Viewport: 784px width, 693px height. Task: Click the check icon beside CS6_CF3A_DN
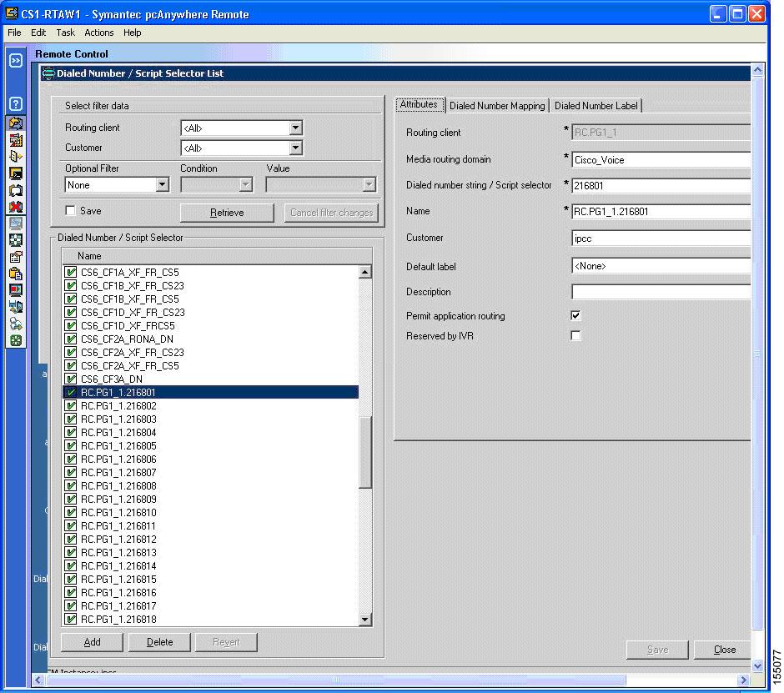click(x=71, y=379)
